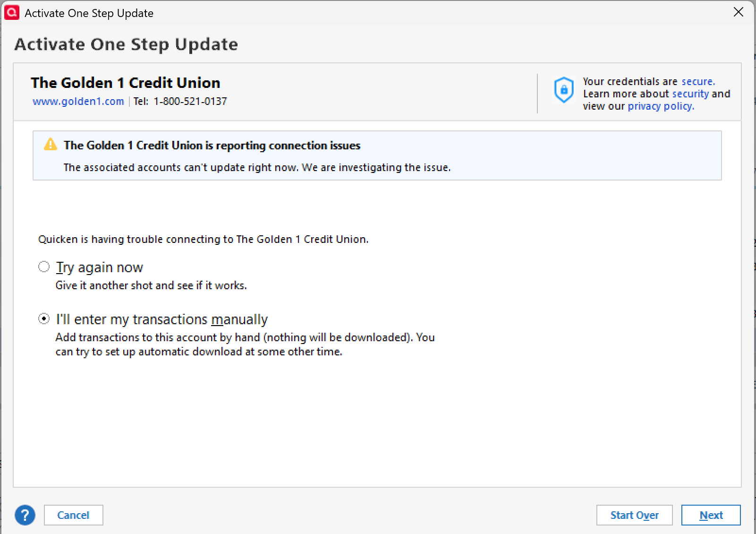Click the 'associated accounts can't update' message
The image size is (756, 534).
[x=257, y=168]
